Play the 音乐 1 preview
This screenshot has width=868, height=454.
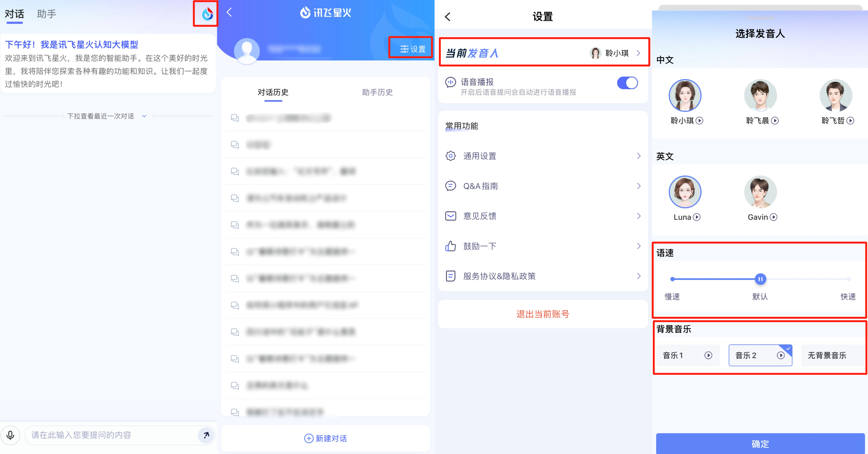click(x=708, y=355)
